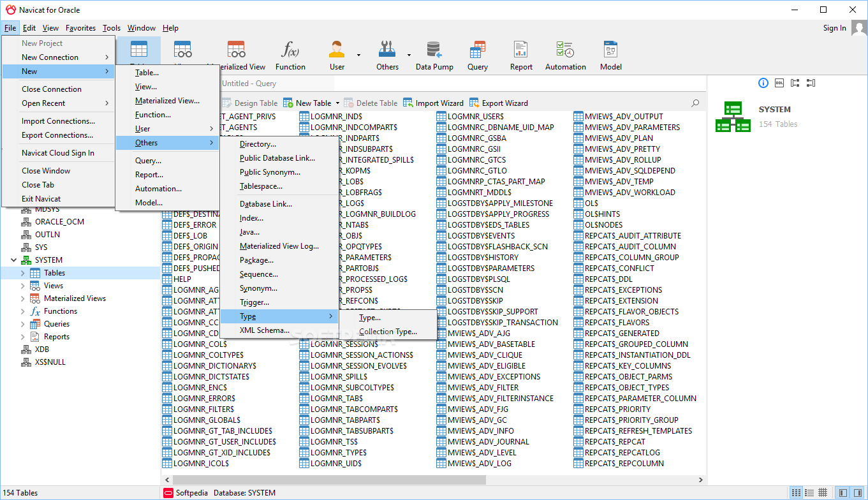Click the horizontal scrollbar thumb of table list
868x500 pixels.
tap(330, 480)
